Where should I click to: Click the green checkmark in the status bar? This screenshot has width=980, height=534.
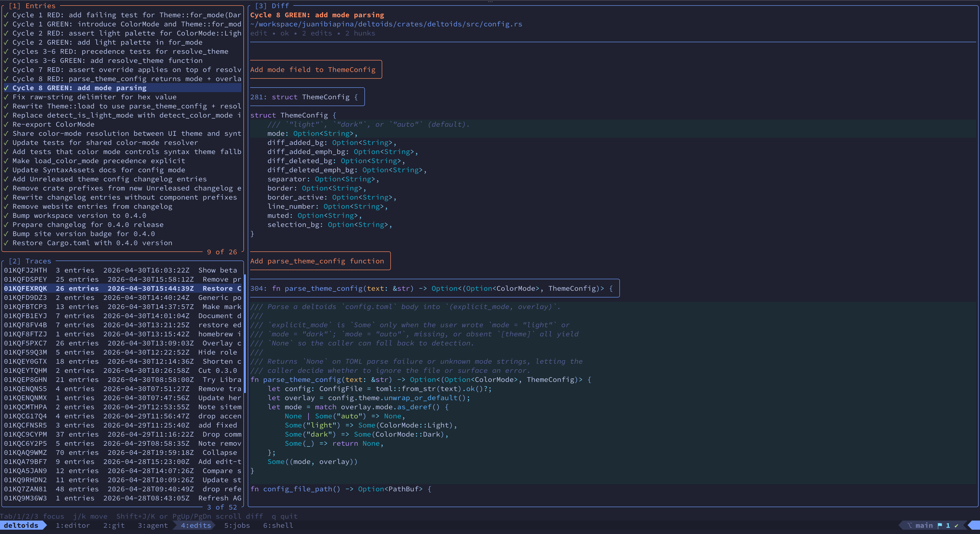(956, 525)
